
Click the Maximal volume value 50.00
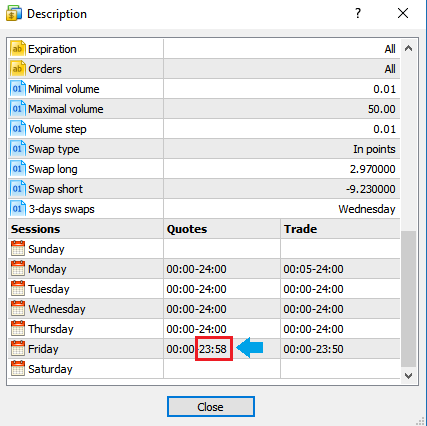click(x=382, y=109)
